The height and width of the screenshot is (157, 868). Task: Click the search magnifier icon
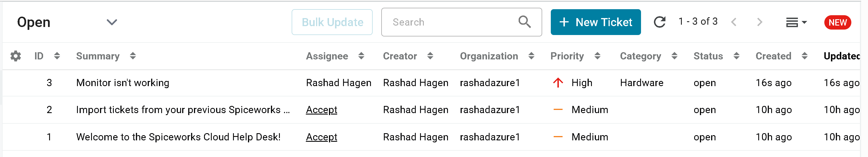(524, 22)
